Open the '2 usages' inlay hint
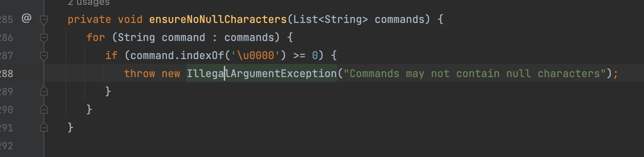Viewport: 644px width, 157px height. [x=89, y=3]
